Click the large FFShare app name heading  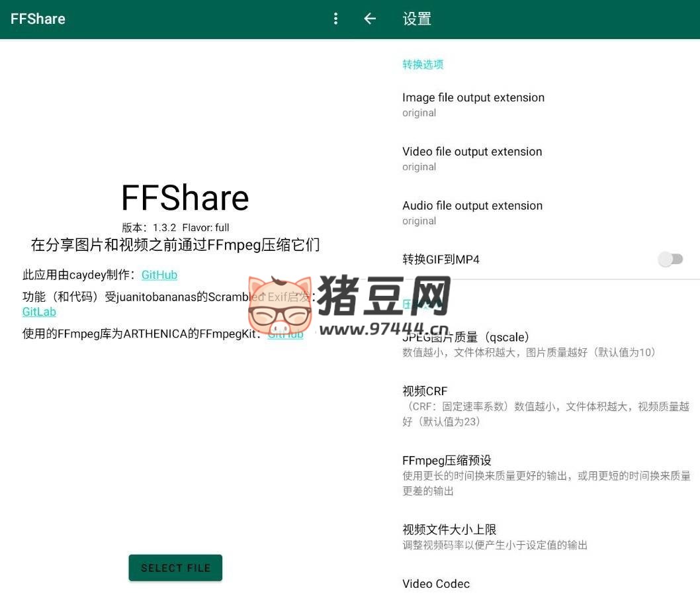pos(185,198)
